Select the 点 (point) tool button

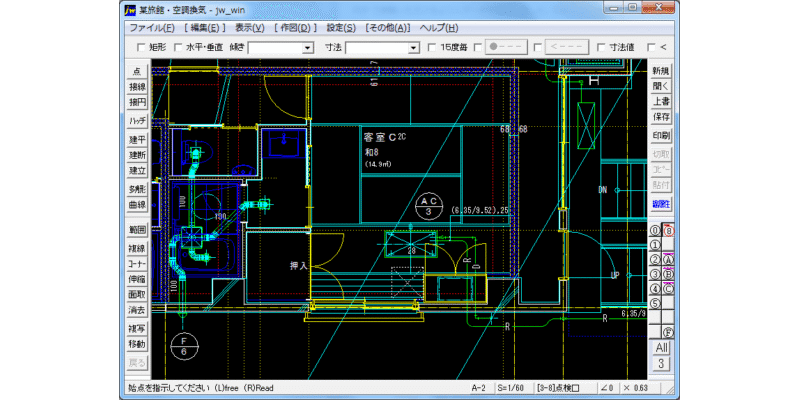click(x=137, y=71)
